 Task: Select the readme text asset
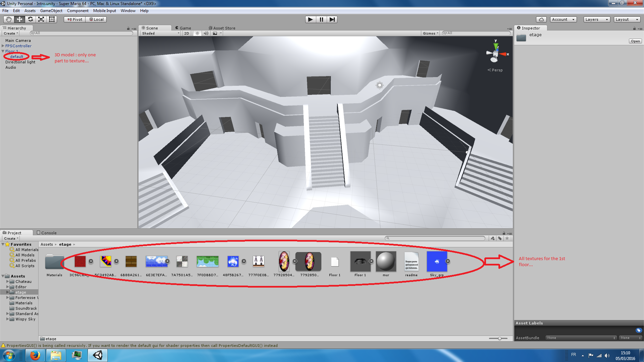411,261
